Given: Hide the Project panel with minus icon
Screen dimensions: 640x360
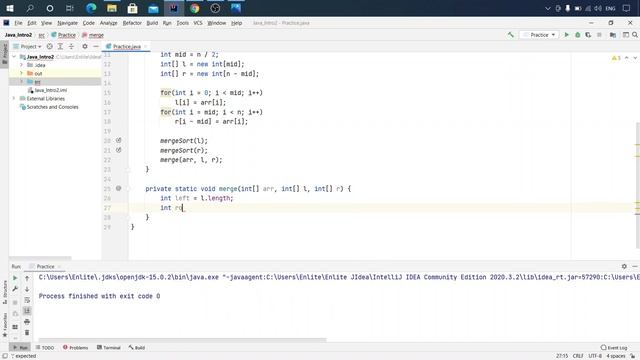Looking at the screenshot, I should coord(96,47).
